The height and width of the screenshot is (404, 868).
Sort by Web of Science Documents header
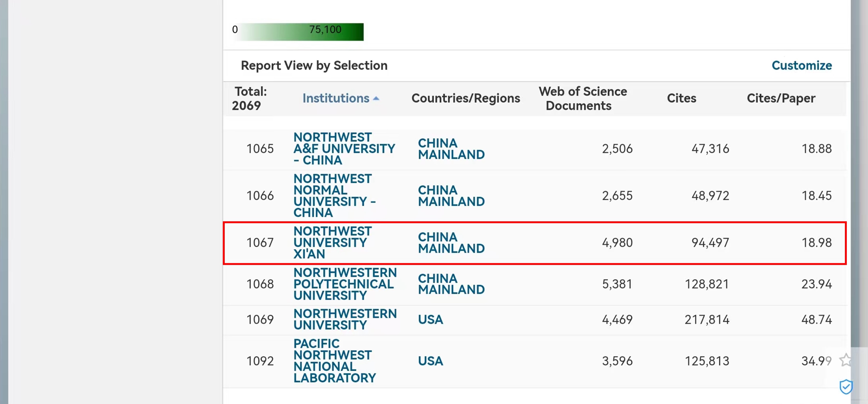(583, 98)
